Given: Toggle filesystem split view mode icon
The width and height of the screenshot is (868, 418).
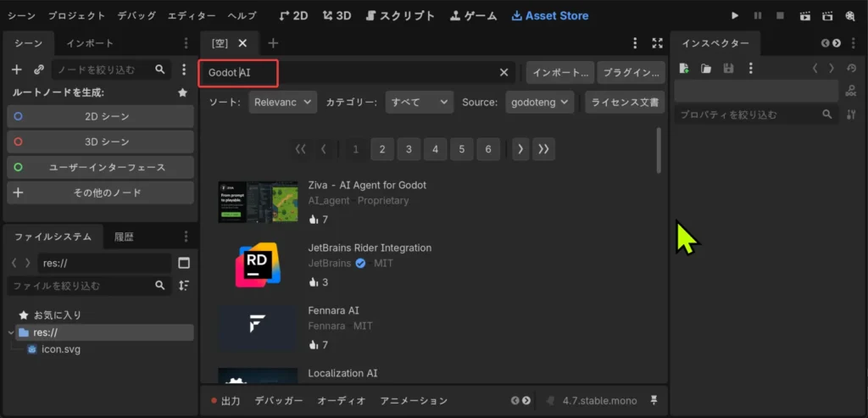Looking at the screenshot, I should pos(184,264).
